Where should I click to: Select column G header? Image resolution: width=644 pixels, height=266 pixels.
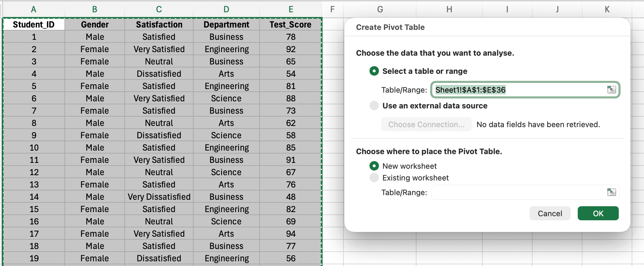point(380,9)
